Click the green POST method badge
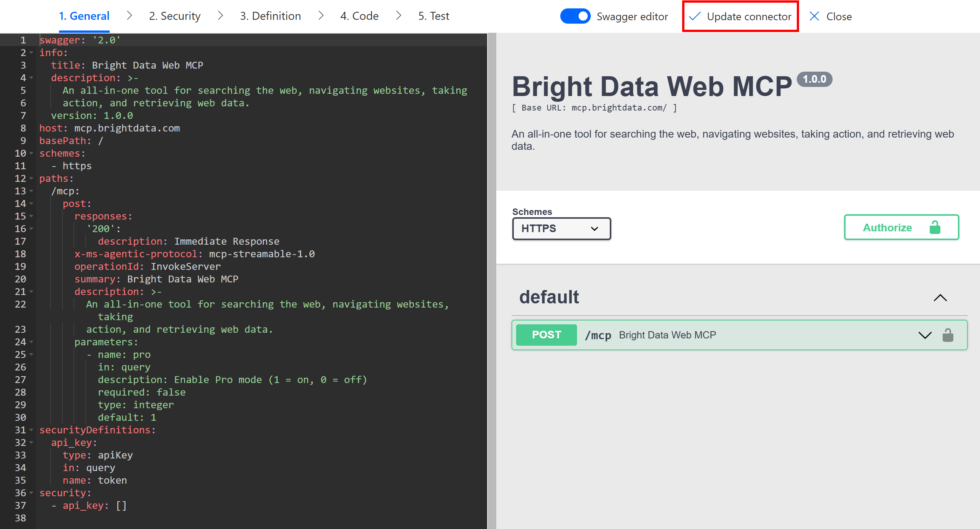The height and width of the screenshot is (529, 980). 546,335
